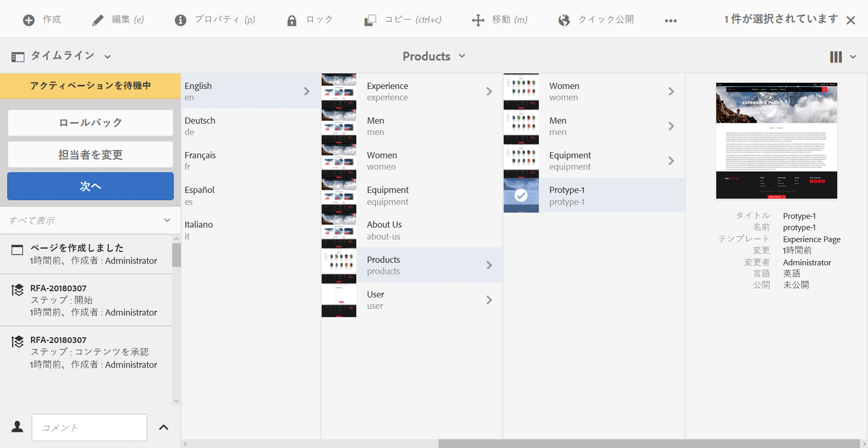Image resolution: width=868 pixels, height=448 pixels.
Task: Click the コメント input field
Action: click(x=89, y=427)
